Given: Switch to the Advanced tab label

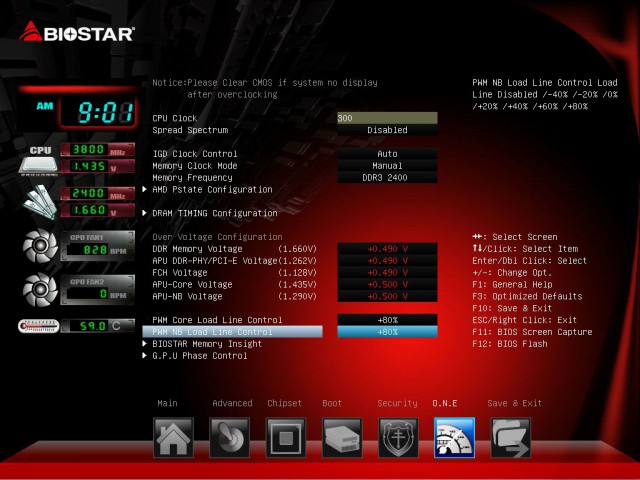Looking at the screenshot, I should click(232, 403).
